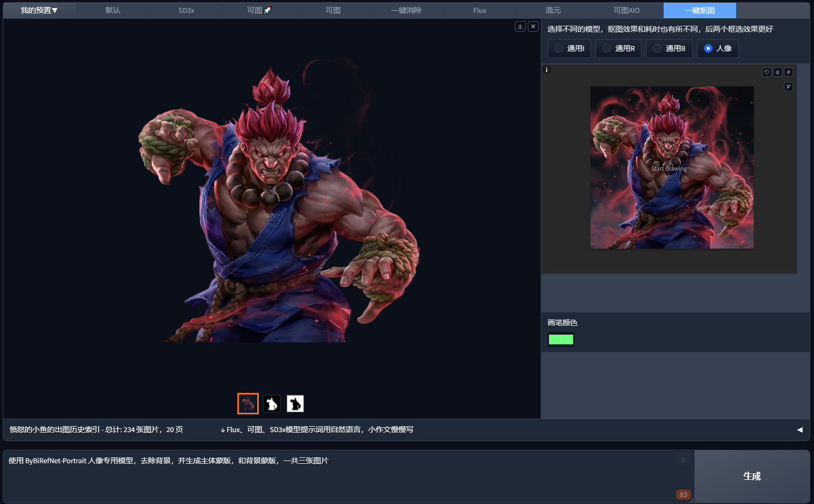The width and height of the screenshot is (814, 504).
Task: Erase drawing on the sketch canvas
Action: (777, 72)
